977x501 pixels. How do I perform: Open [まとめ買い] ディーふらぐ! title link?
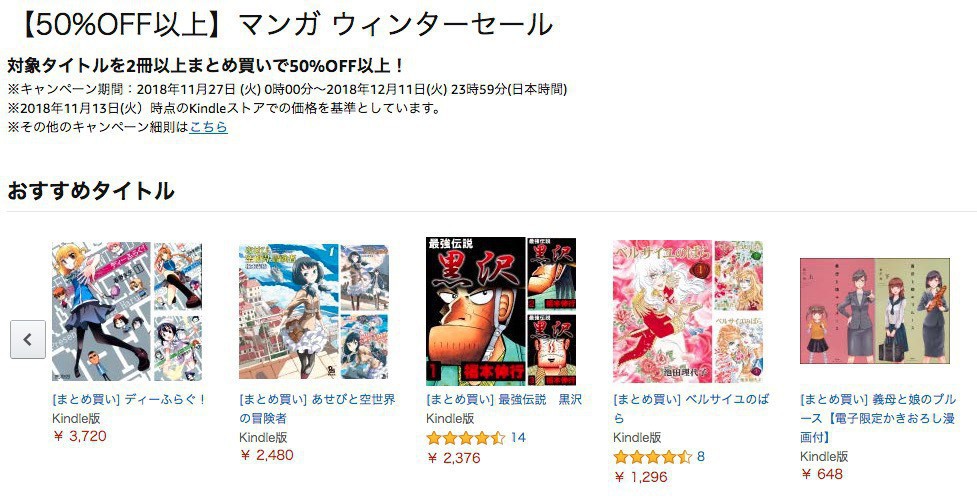129,399
